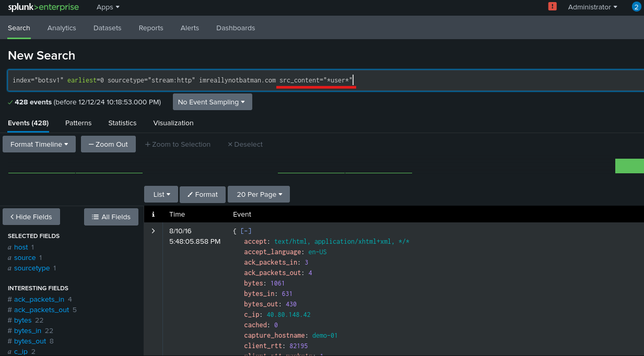Click the event timestamp 8/10/16
This screenshot has height=356, width=644.
(x=180, y=231)
